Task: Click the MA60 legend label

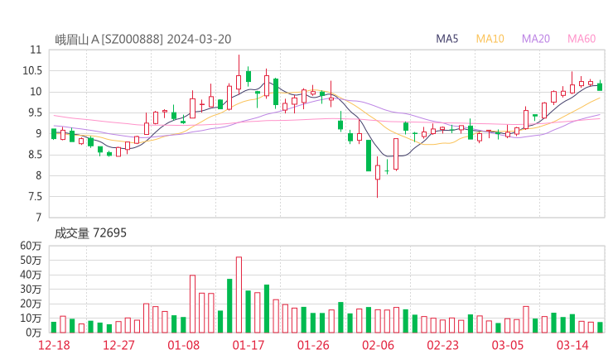Action: point(582,39)
